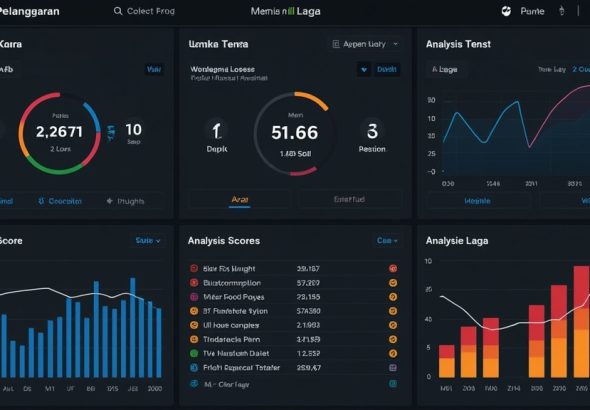The width and height of the screenshot is (590, 410).
Task: Click the orange face icon beside Ull loue canples
Action: coord(194,325)
